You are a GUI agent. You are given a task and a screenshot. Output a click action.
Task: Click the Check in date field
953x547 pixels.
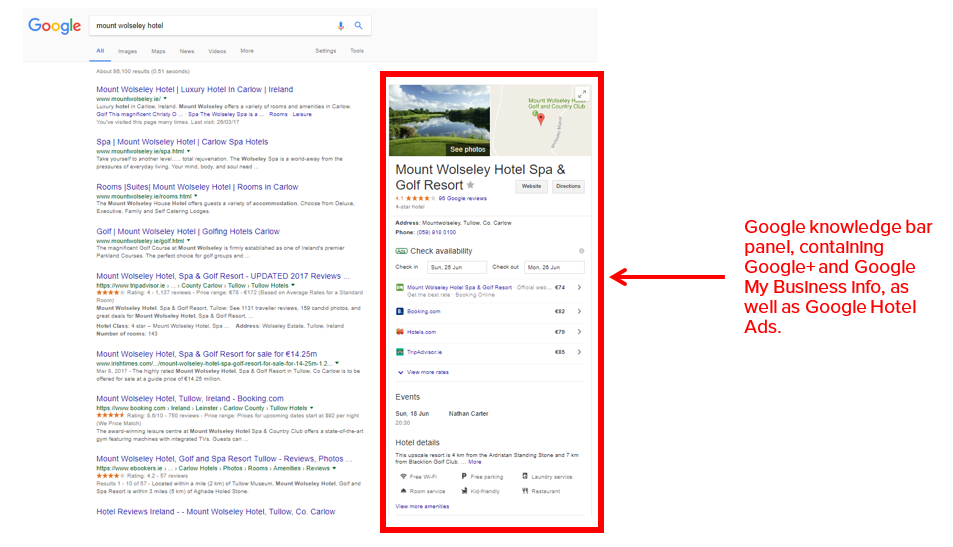(457, 267)
